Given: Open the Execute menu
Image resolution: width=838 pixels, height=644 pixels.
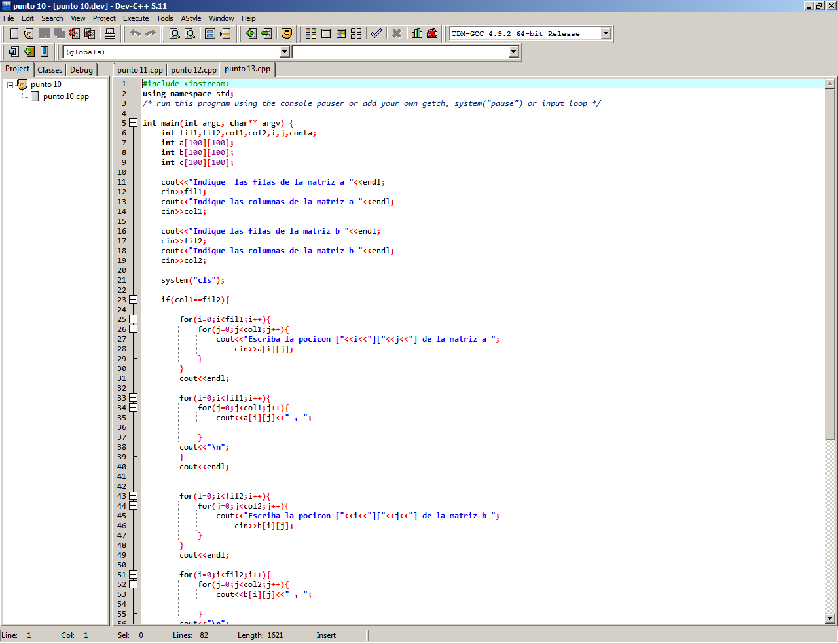Looking at the screenshot, I should point(136,18).
